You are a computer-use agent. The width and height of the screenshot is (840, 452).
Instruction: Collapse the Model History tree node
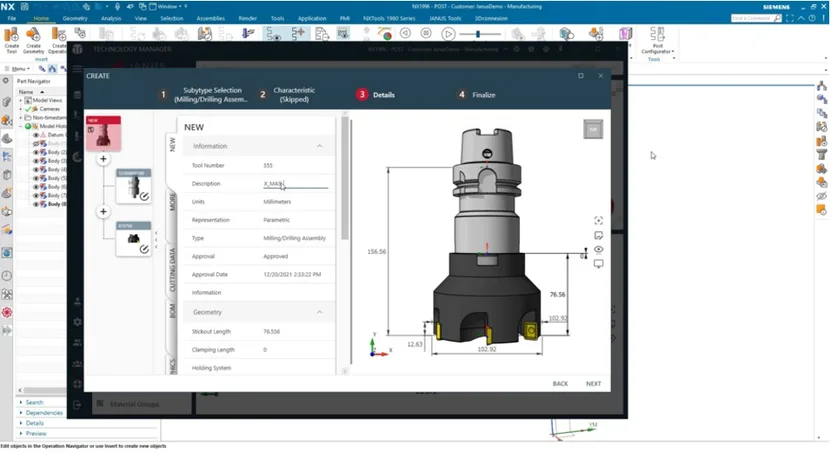click(21, 126)
